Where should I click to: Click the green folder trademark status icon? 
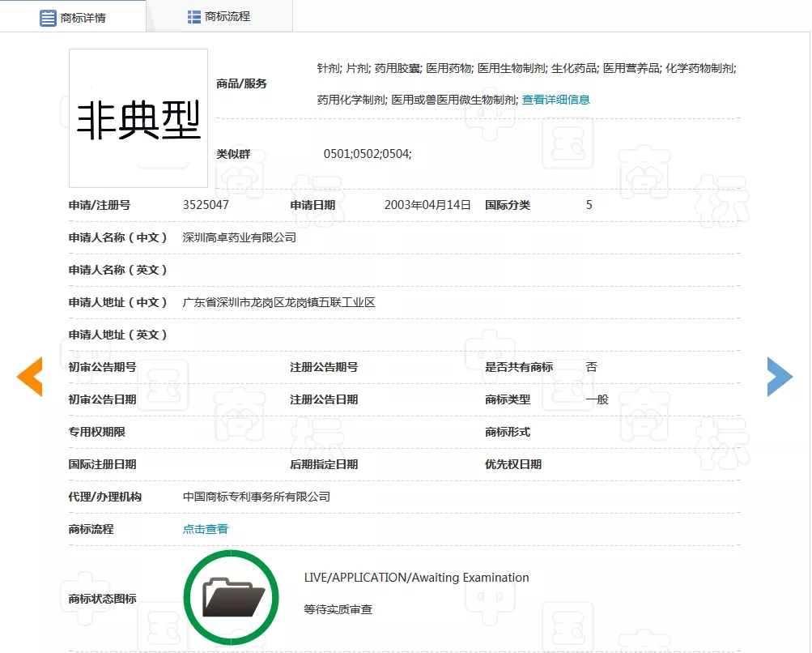(232, 597)
